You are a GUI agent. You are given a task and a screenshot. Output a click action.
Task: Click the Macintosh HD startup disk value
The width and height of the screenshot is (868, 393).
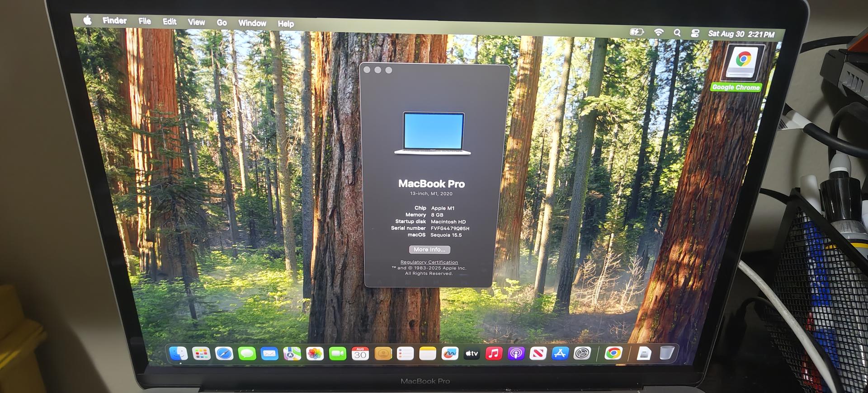[448, 222]
